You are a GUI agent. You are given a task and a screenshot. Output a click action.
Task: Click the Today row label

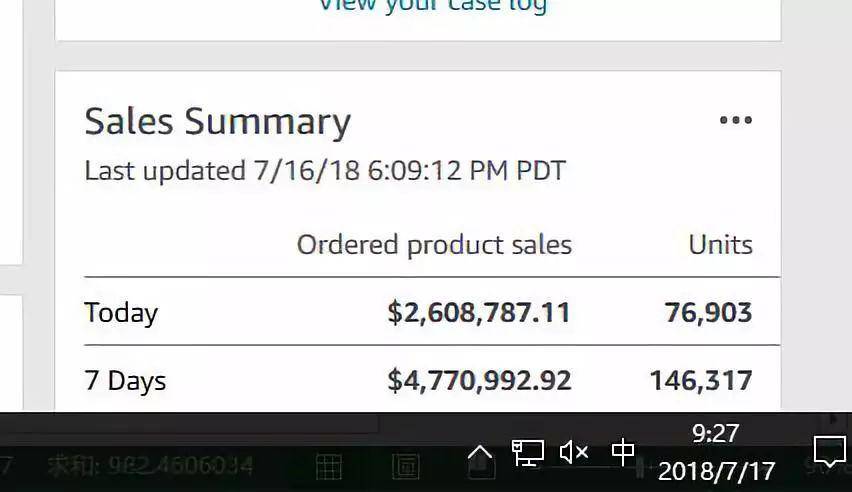[x=121, y=313]
